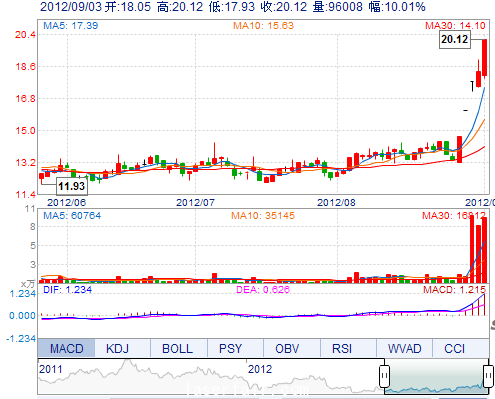This screenshot has height=399, width=495.
Task: Click the left range slider handle
Action: pyautogui.click(x=384, y=376)
